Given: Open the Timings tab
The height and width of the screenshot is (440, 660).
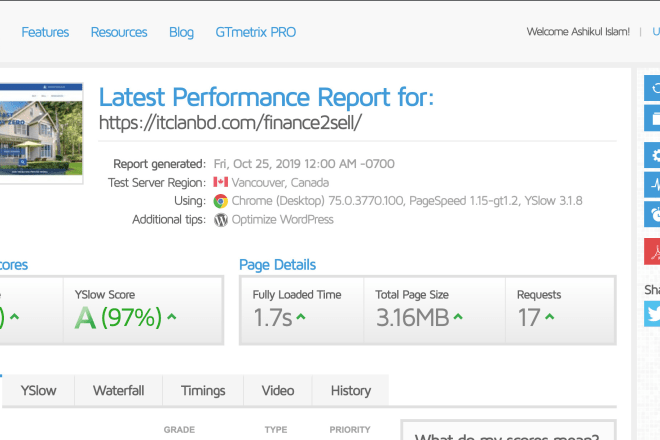Looking at the screenshot, I should click(203, 391).
